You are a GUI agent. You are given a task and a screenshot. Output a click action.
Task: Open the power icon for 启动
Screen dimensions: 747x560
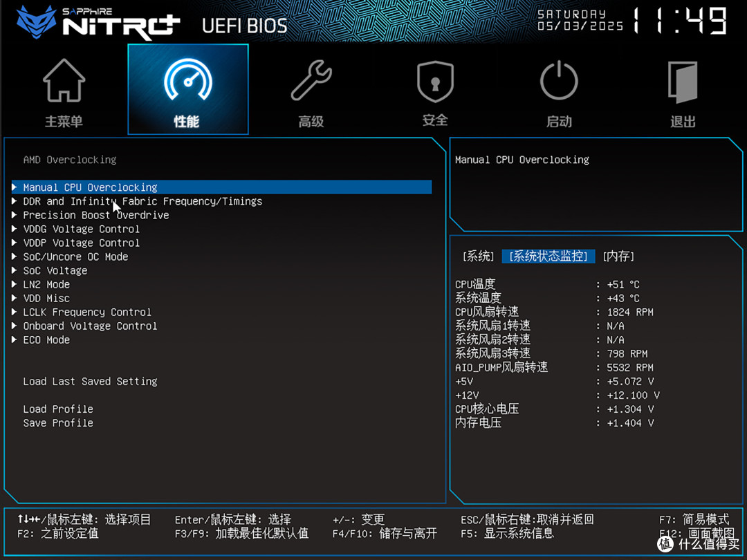click(x=559, y=80)
